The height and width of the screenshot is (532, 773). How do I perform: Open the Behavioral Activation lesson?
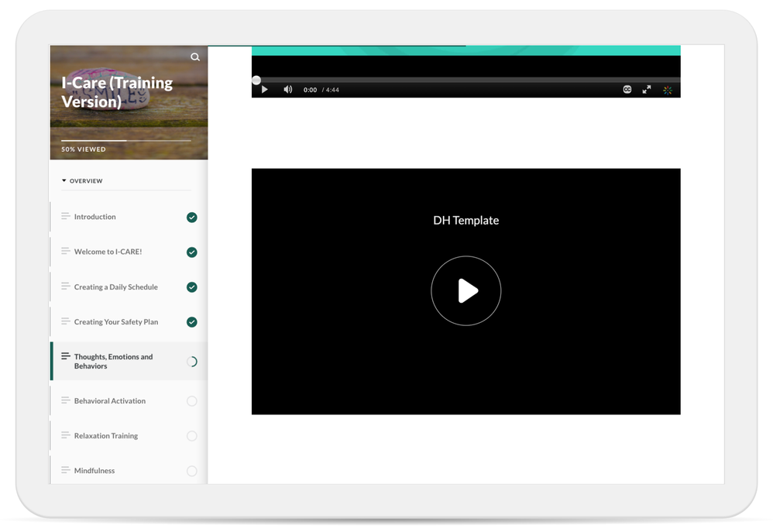[129, 401]
